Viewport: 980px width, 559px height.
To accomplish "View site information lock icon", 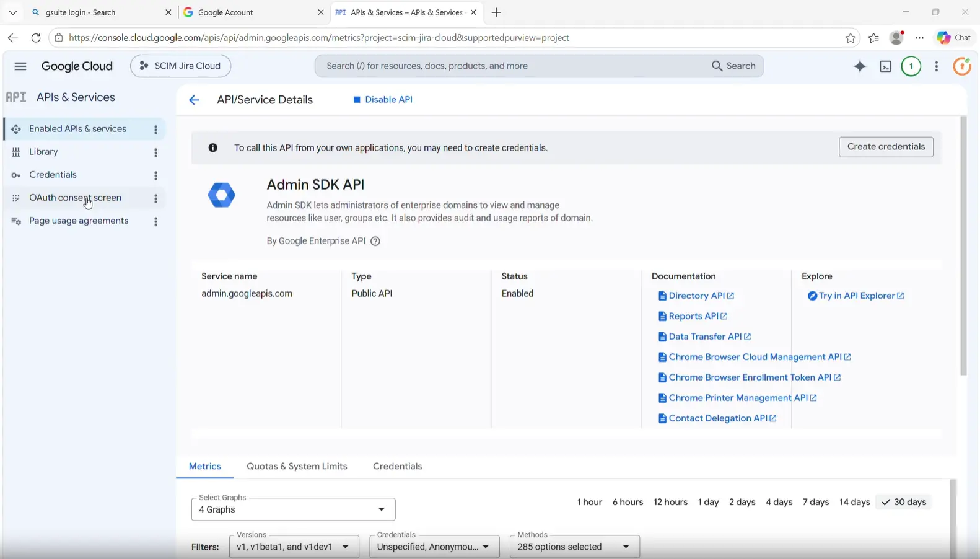I will [x=58, y=38].
